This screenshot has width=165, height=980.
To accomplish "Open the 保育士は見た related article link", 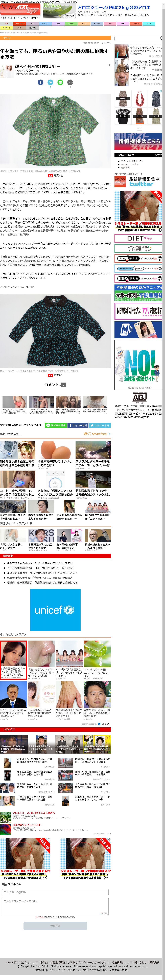I will pyautogui.click(x=40, y=578).
